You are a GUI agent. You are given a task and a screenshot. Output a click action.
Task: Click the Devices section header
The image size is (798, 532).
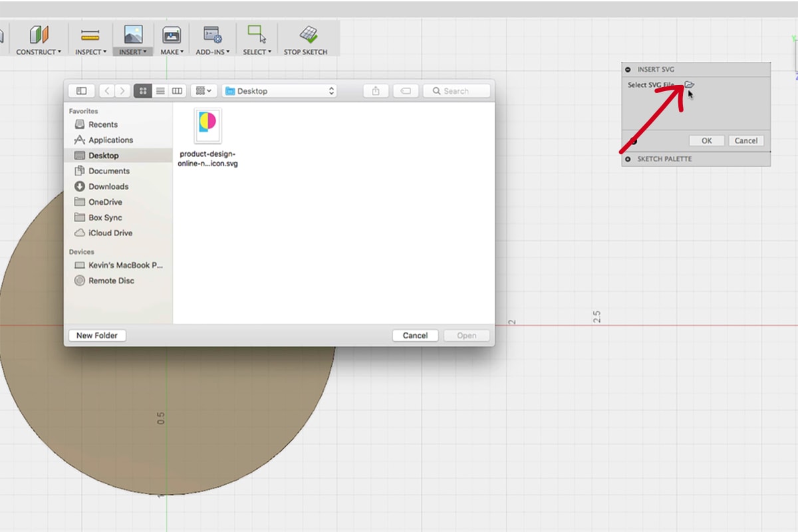tap(82, 252)
